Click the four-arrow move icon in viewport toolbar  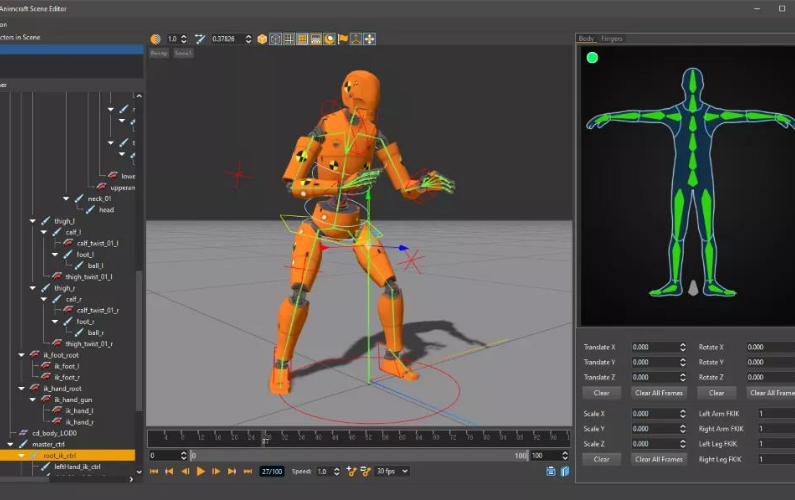[x=370, y=39]
